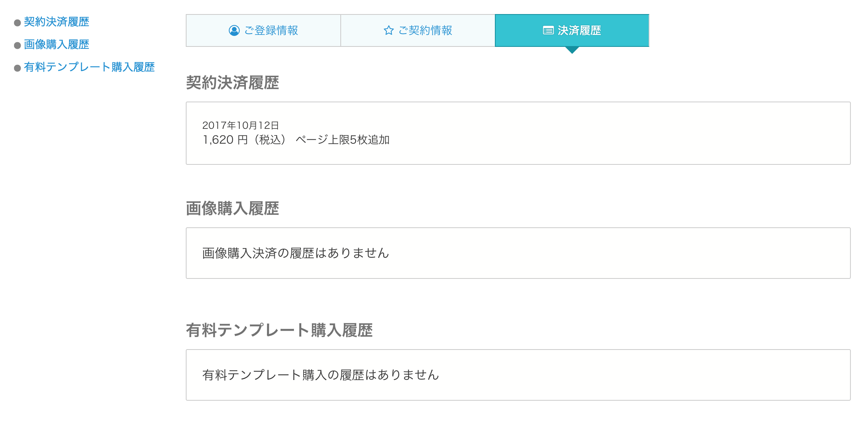Jump to 契約決済履歴 via sidebar link
Screen dimensions: 868x421
point(57,22)
